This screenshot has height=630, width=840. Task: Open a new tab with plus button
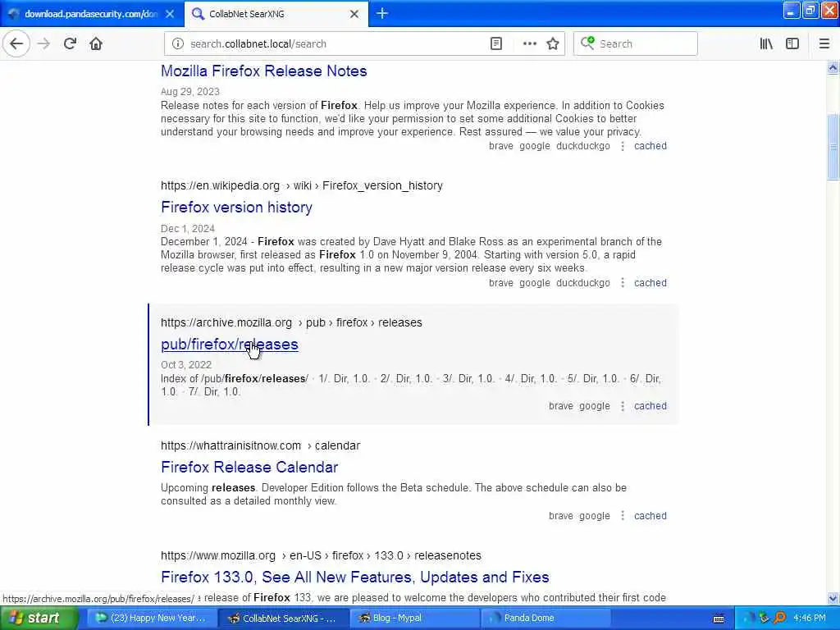(382, 13)
